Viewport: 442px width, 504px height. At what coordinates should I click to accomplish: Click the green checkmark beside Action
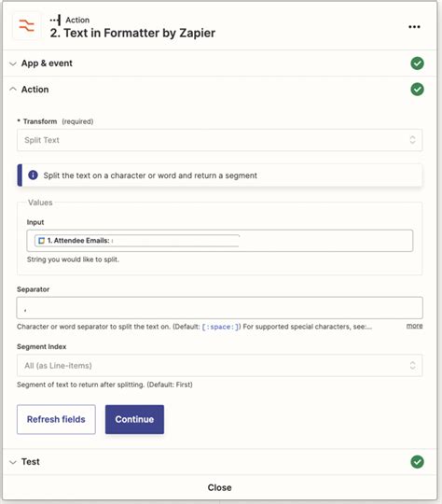[417, 90]
